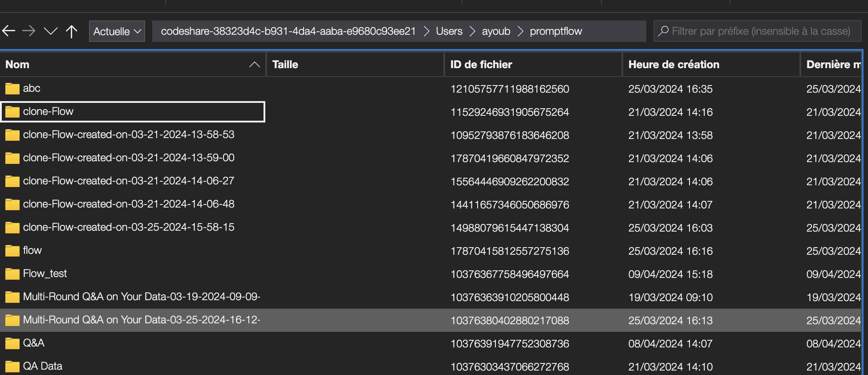
Task: Click creation time 08/04/2024 14:07
Action: [x=670, y=344]
